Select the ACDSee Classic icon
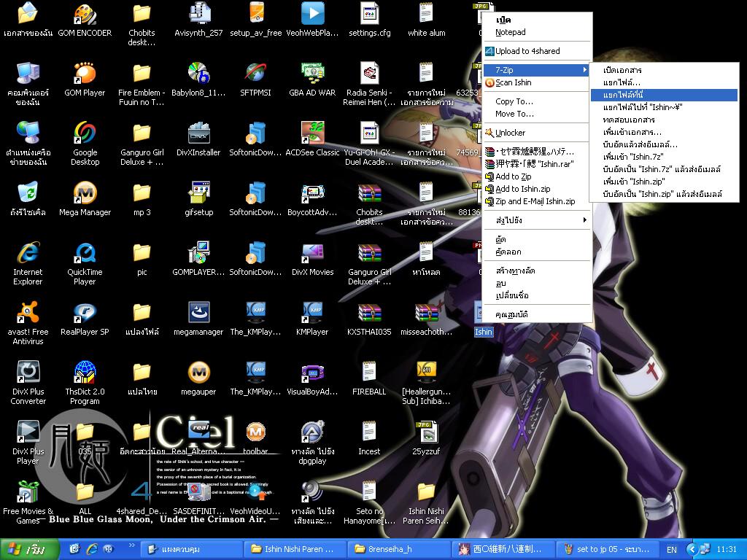The image size is (747, 560). pyautogui.click(x=312, y=133)
